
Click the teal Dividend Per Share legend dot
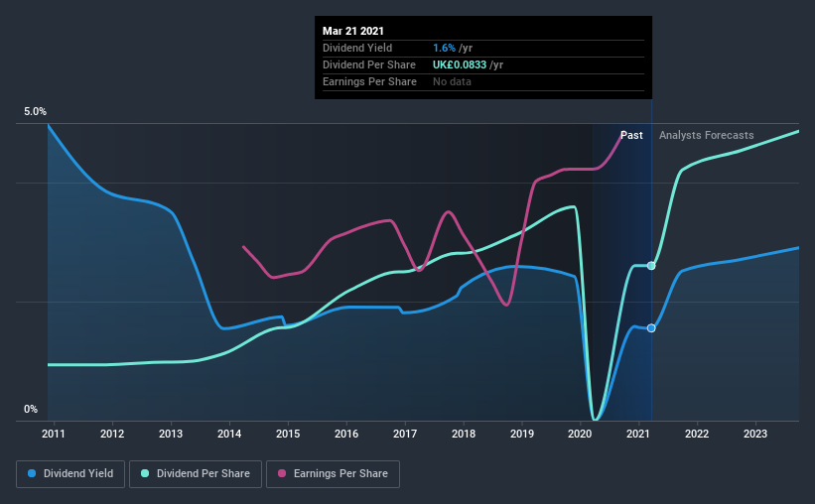145,473
